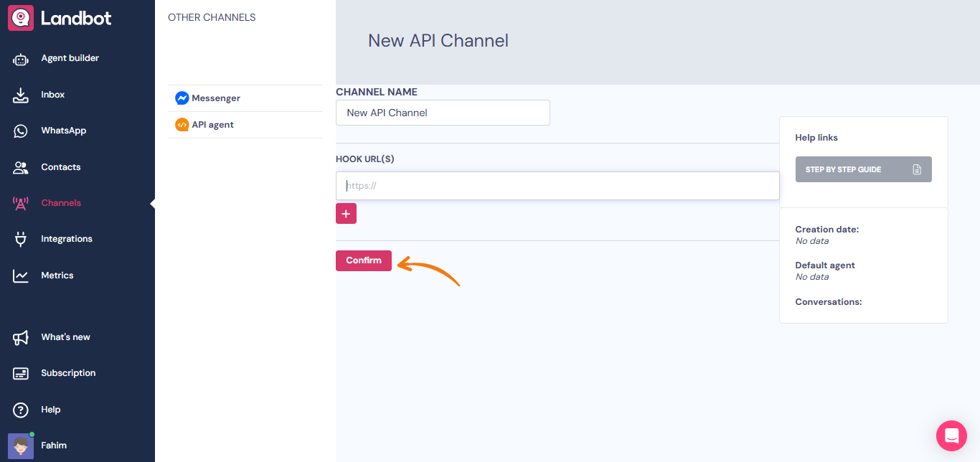
Task: Open the Metrics menu item
Action: click(57, 275)
